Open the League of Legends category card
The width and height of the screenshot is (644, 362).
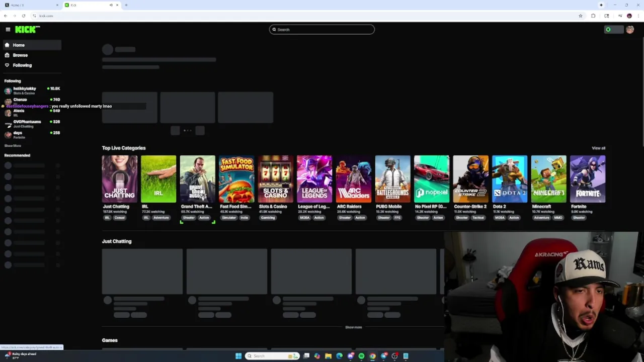[314, 179]
